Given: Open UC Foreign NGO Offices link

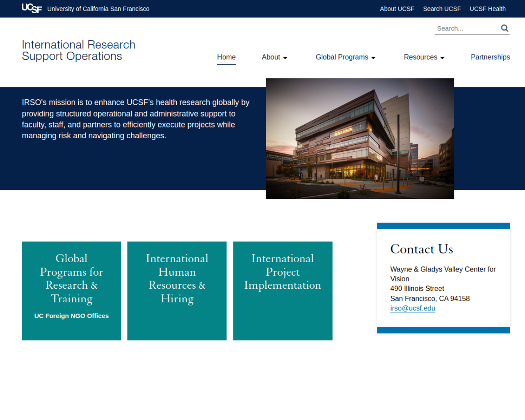Looking at the screenshot, I should pyautogui.click(x=71, y=316).
